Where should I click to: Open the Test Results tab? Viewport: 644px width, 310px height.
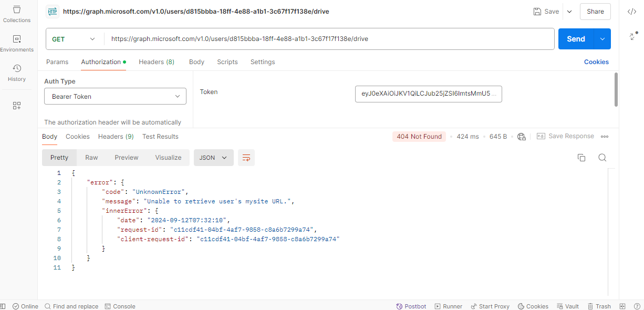click(160, 137)
